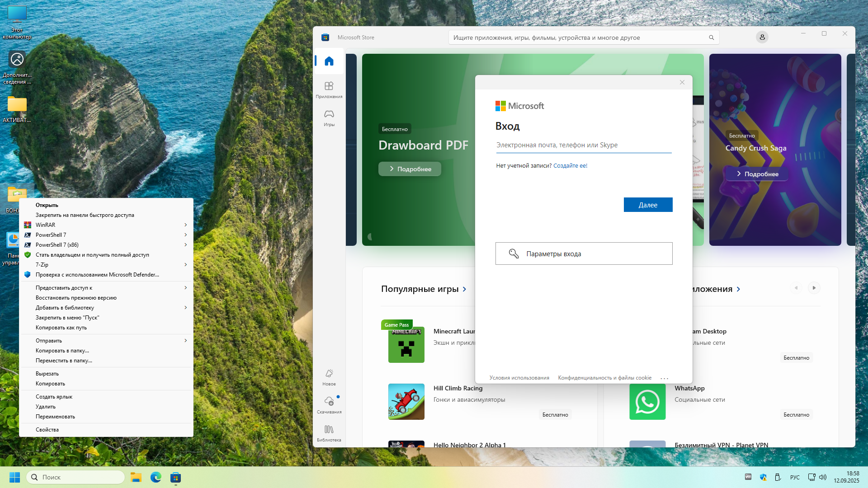The height and width of the screenshot is (488, 868).
Task: Click the taskbar Поиск search box
Action: [75, 477]
